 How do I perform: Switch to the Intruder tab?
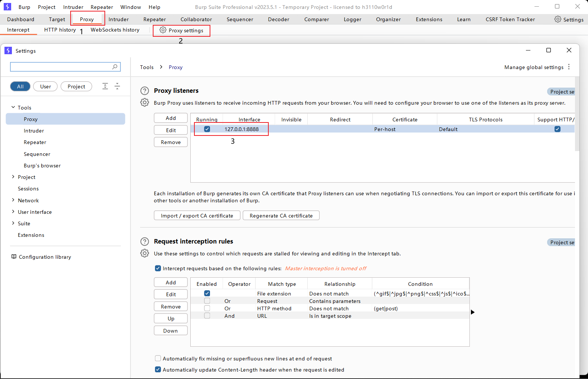pos(119,19)
